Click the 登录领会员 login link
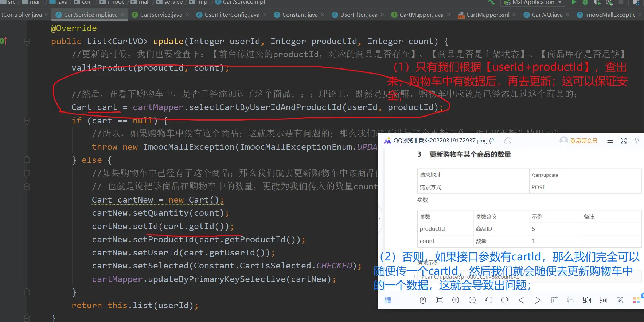 point(584,141)
